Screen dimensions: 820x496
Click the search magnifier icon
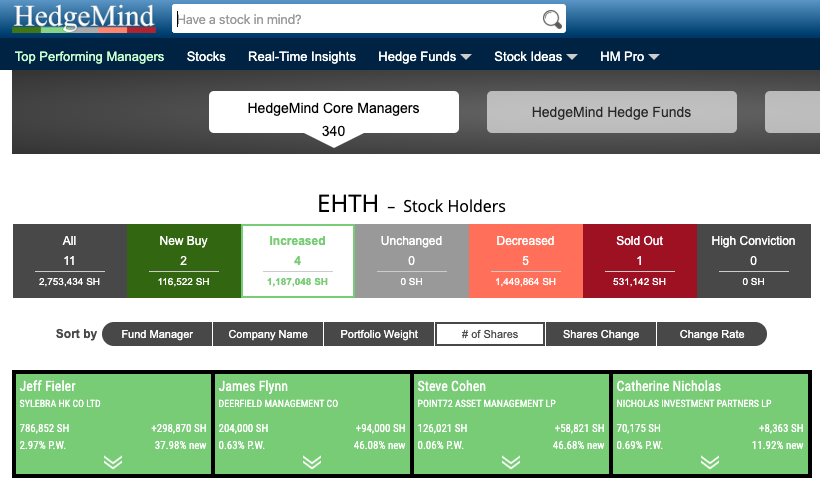point(551,19)
